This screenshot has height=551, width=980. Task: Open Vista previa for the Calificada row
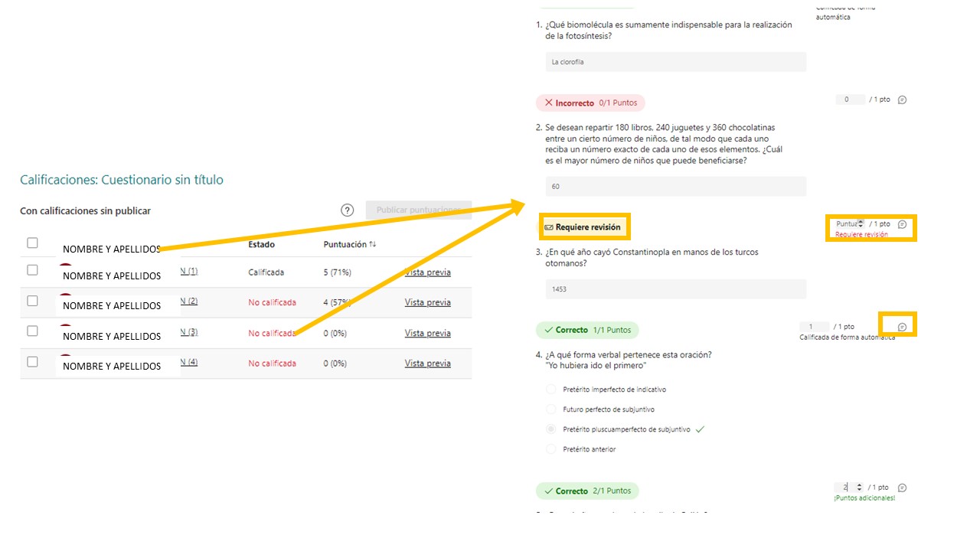coord(427,272)
